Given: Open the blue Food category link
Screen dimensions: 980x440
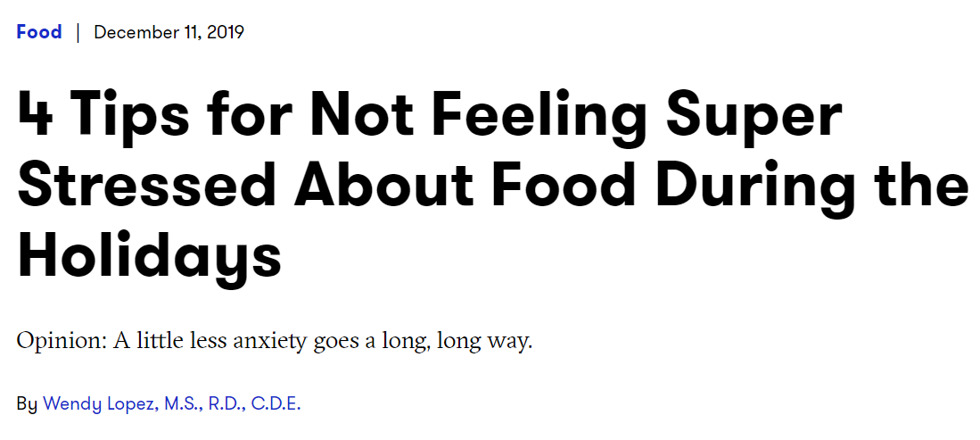Looking at the screenshot, I should click(x=38, y=31).
